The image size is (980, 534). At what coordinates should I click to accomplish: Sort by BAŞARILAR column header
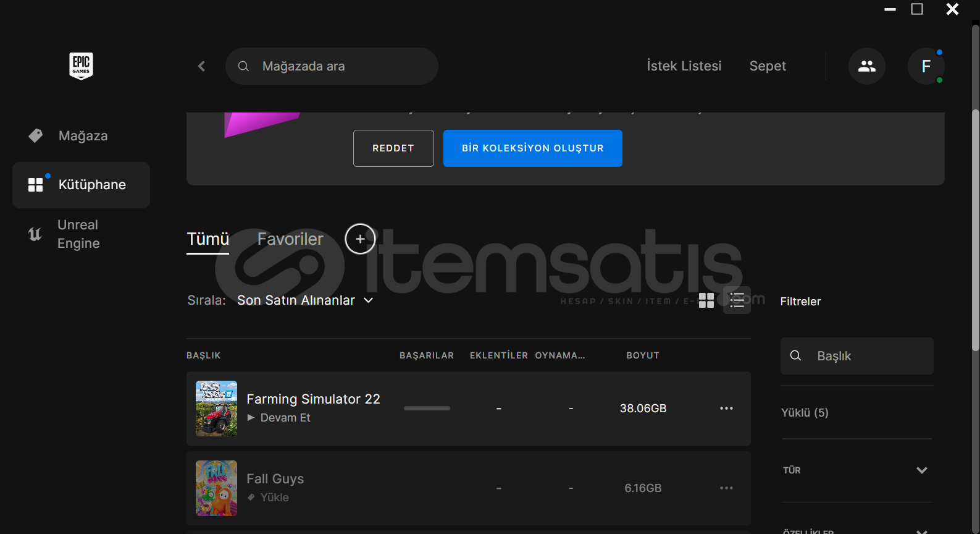427,355
